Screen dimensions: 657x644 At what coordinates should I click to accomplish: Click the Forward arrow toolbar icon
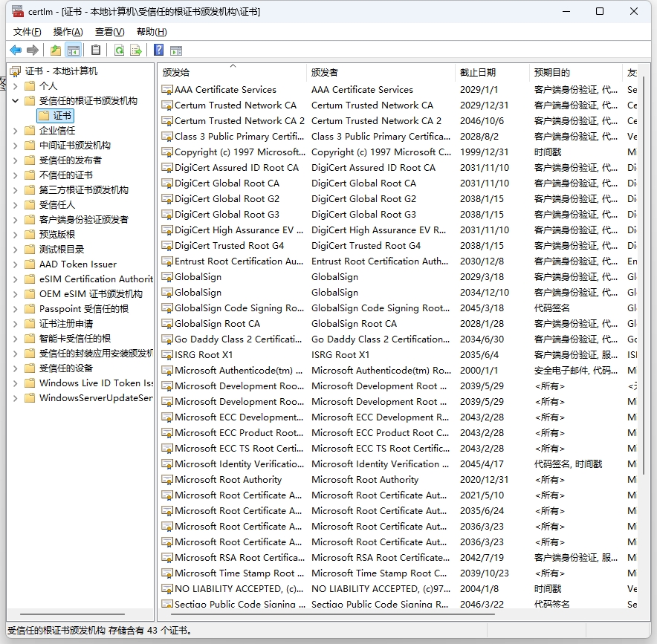[33, 51]
